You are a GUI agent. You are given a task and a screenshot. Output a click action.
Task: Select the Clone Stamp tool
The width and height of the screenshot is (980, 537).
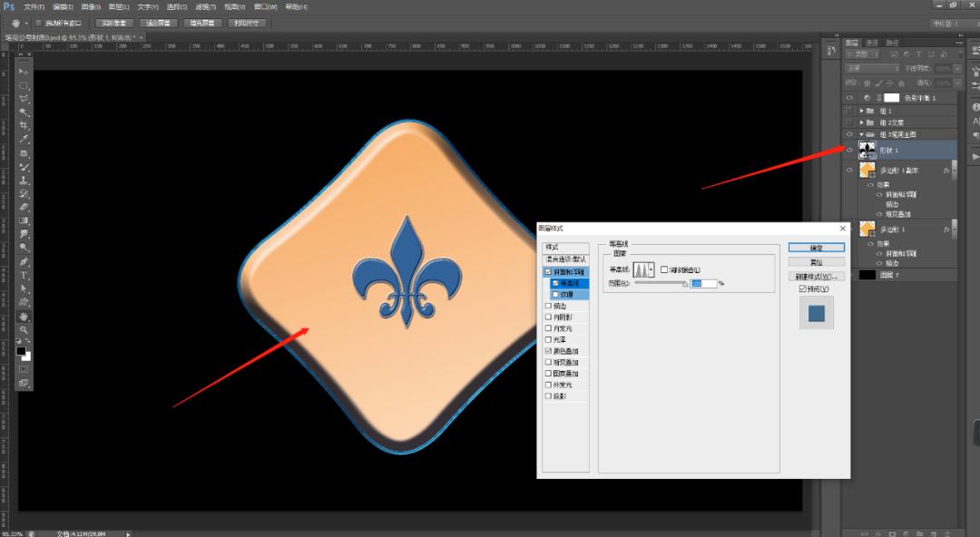tap(24, 181)
